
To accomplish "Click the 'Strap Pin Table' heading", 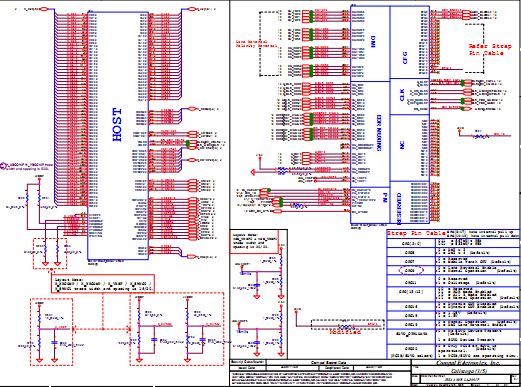I will click(x=416, y=233).
